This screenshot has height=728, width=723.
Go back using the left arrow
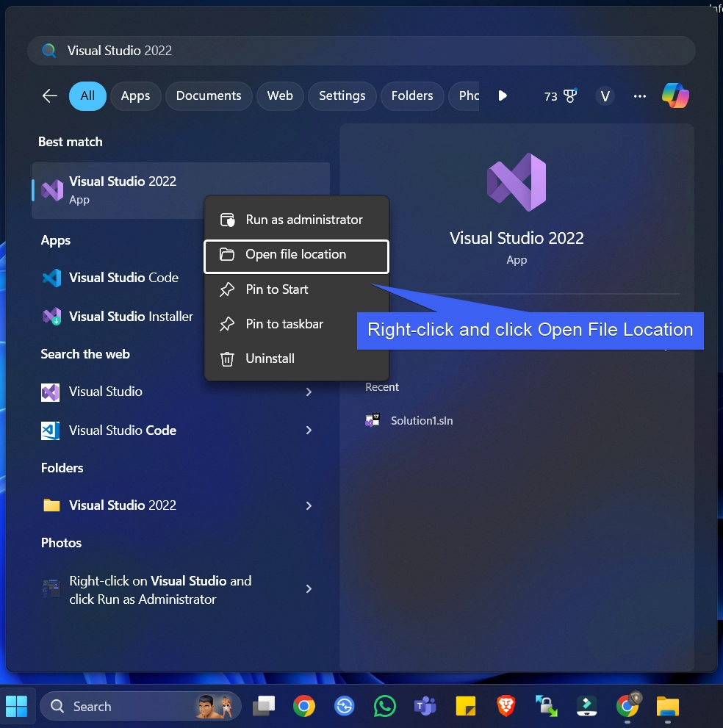[x=50, y=96]
